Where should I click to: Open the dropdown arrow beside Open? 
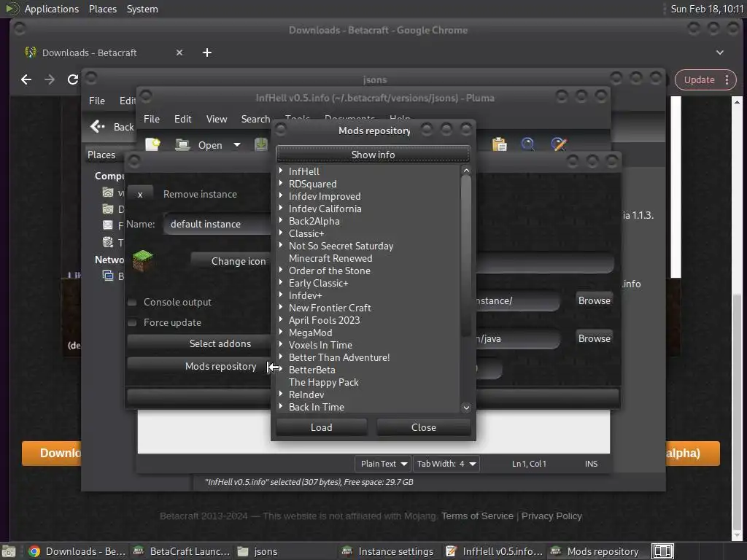click(x=237, y=145)
